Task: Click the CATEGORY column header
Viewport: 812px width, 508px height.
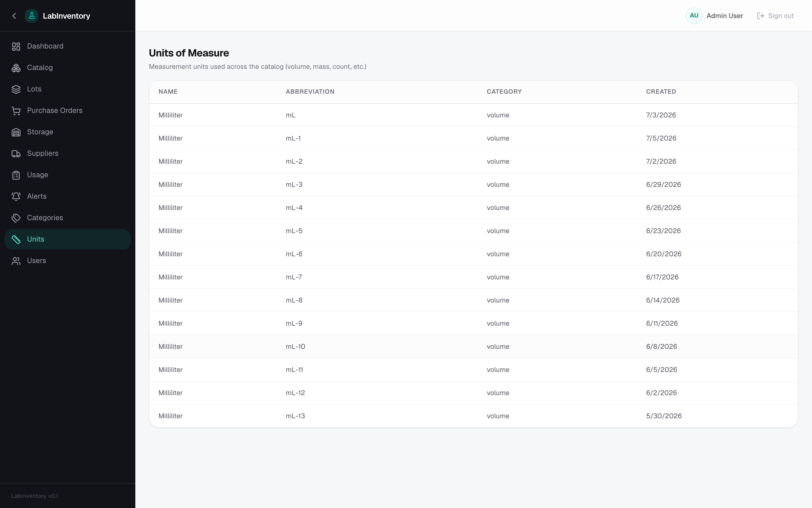Action: point(504,92)
